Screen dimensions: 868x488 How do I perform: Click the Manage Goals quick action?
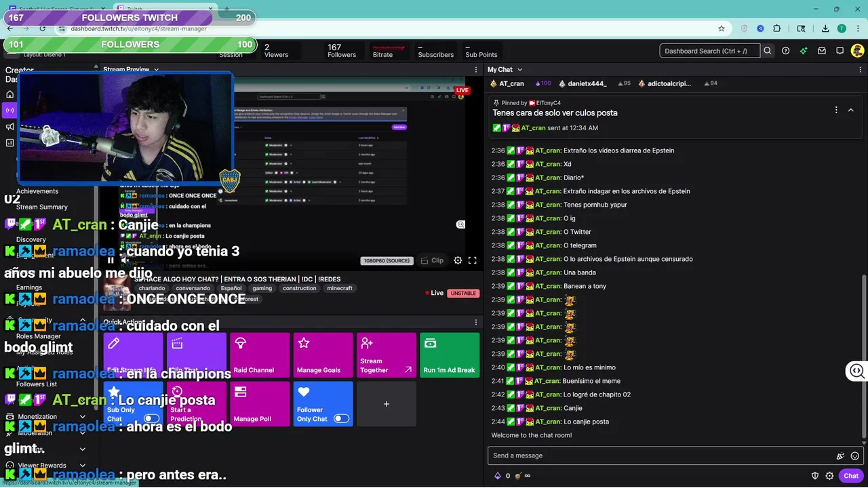point(323,355)
